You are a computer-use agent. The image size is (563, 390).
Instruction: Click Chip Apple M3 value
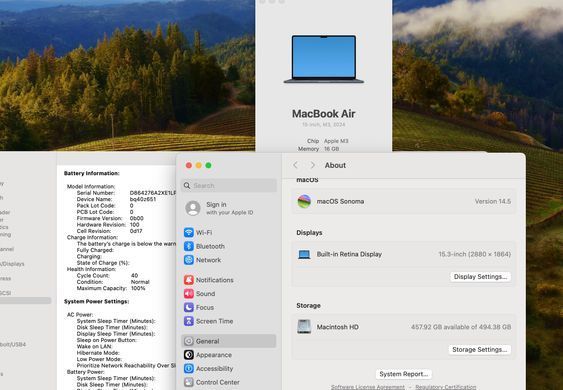(x=336, y=141)
